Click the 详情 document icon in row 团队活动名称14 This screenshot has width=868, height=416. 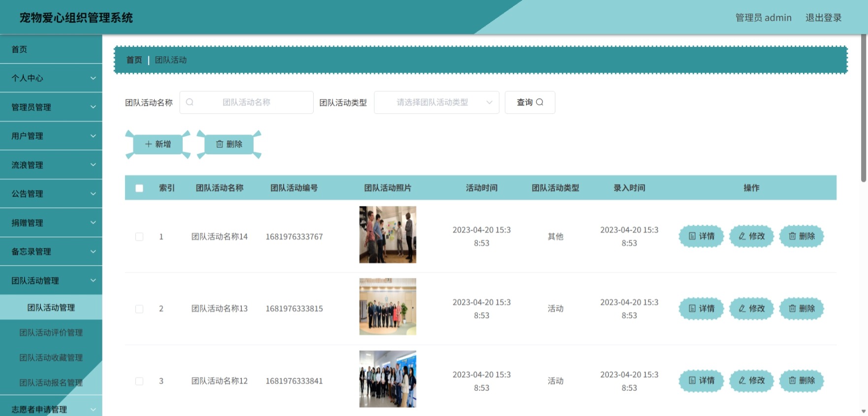click(692, 236)
